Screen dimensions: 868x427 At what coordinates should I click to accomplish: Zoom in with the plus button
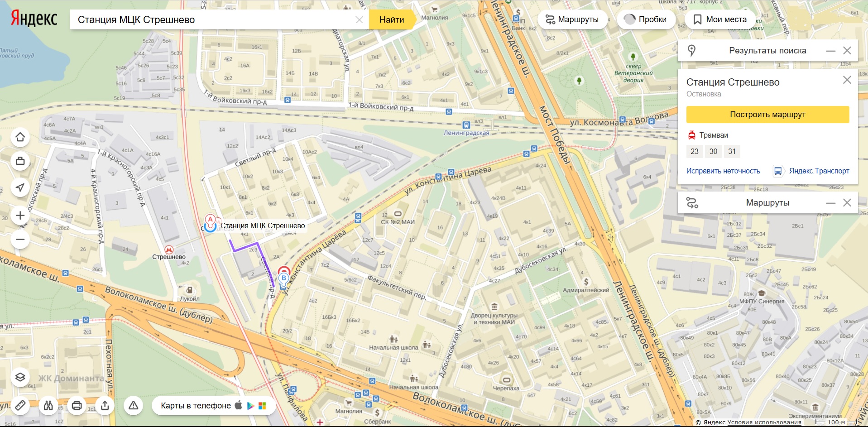click(20, 216)
